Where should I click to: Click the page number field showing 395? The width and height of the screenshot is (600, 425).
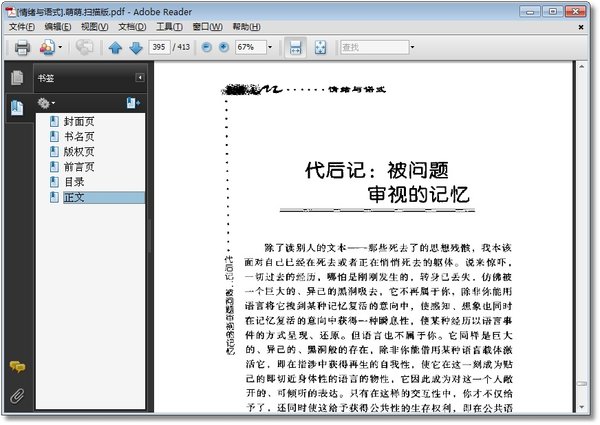[x=159, y=47]
